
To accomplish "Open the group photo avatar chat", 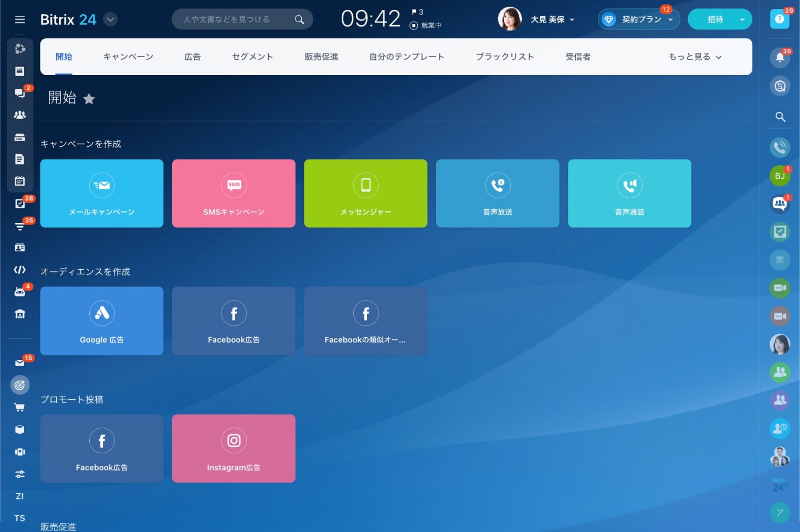I will coord(780,456).
